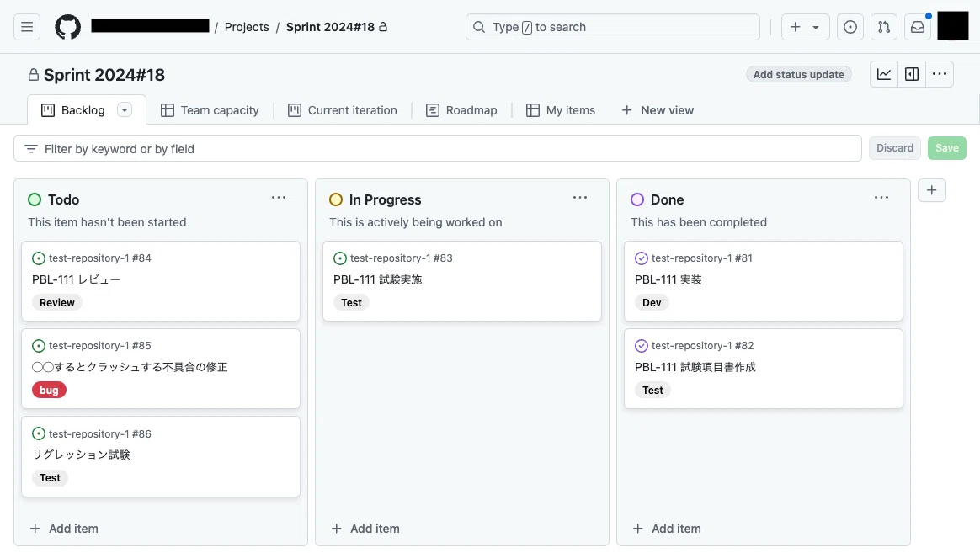
Task: Click test-repository-1 #83 reference text
Action: [402, 258]
